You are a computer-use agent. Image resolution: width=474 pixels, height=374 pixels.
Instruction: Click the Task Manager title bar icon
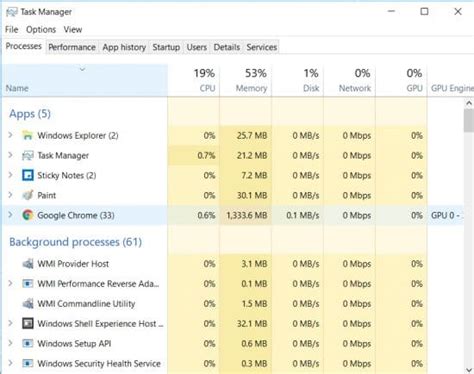pos(12,12)
